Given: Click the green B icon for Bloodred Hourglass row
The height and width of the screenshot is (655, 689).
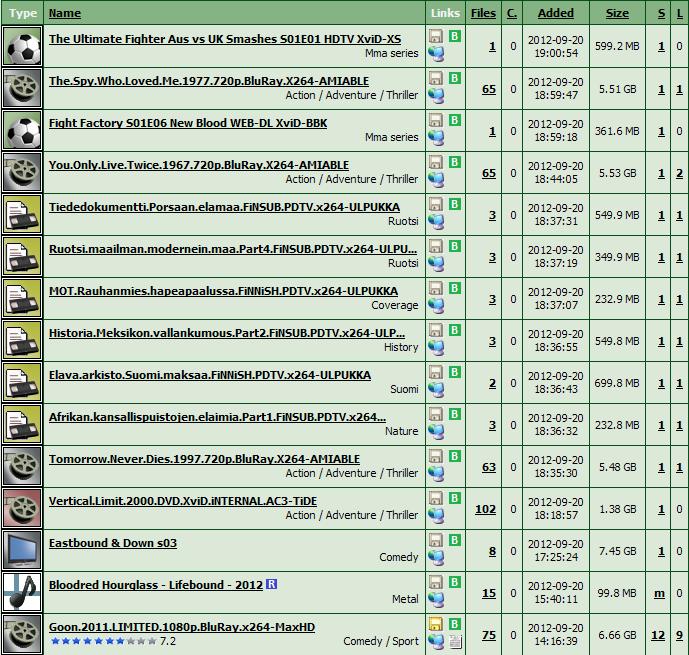Looking at the screenshot, I should click(455, 583).
